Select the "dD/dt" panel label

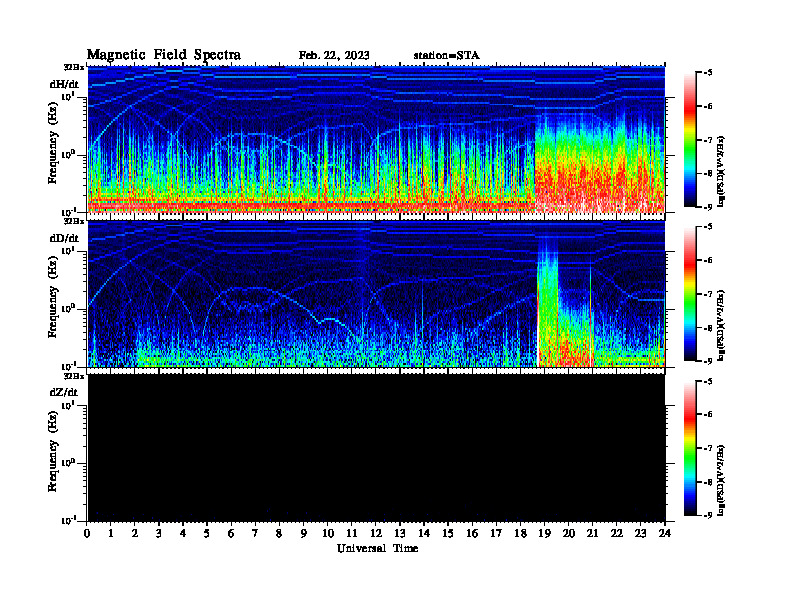(64, 238)
